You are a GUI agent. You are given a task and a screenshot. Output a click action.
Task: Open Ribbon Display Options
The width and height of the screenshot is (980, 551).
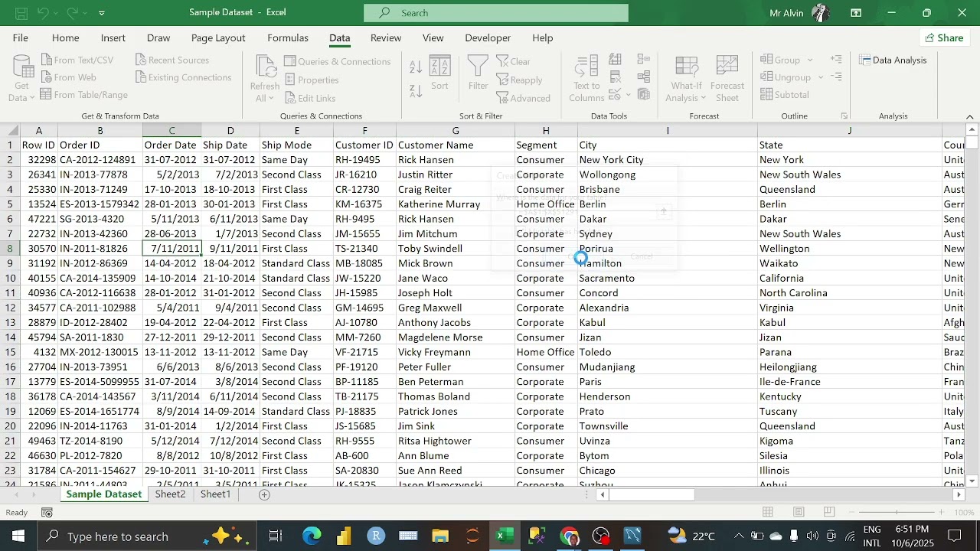[856, 13]
